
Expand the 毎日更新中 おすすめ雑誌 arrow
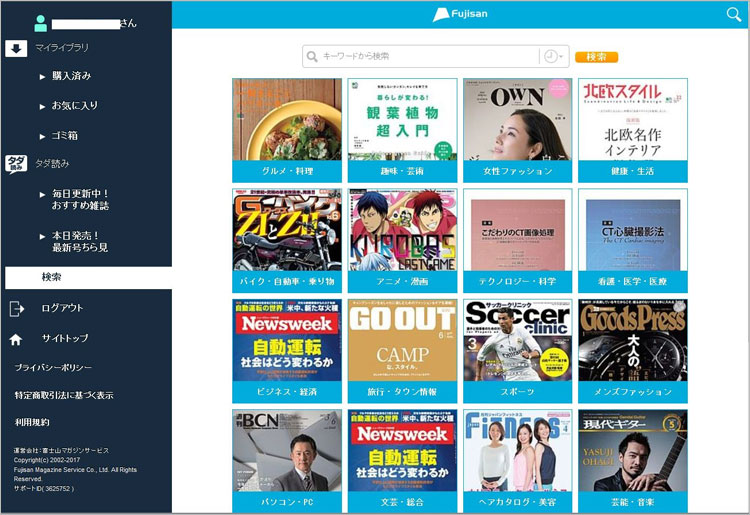43,195
